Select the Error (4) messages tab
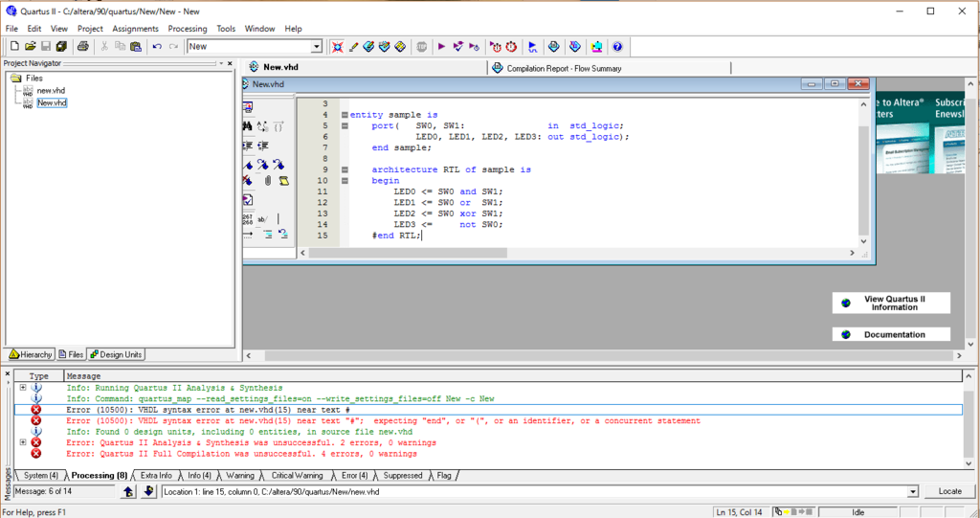The image size is (980, 518). (x=354, y=476)
